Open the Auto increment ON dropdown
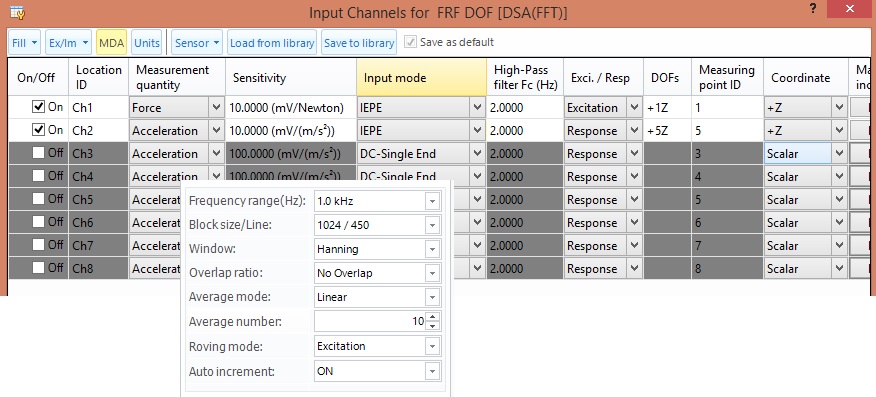 coord(432,371)
